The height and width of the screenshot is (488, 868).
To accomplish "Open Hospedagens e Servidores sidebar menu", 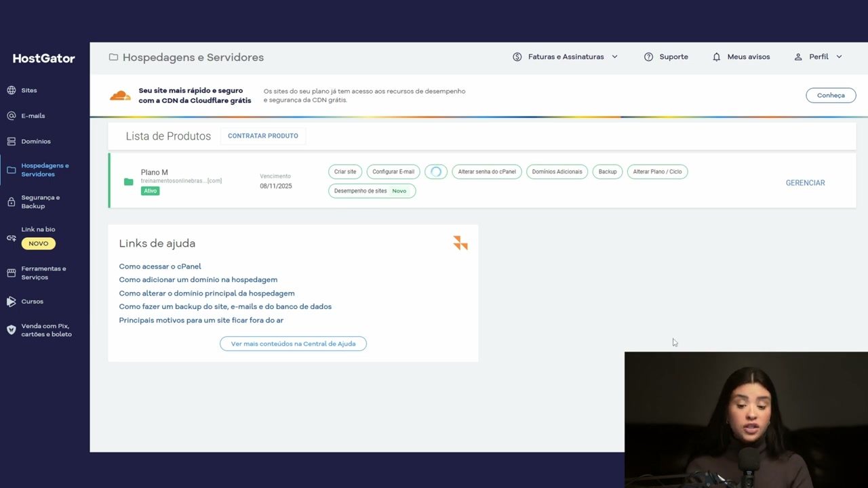I will [45, 170].
